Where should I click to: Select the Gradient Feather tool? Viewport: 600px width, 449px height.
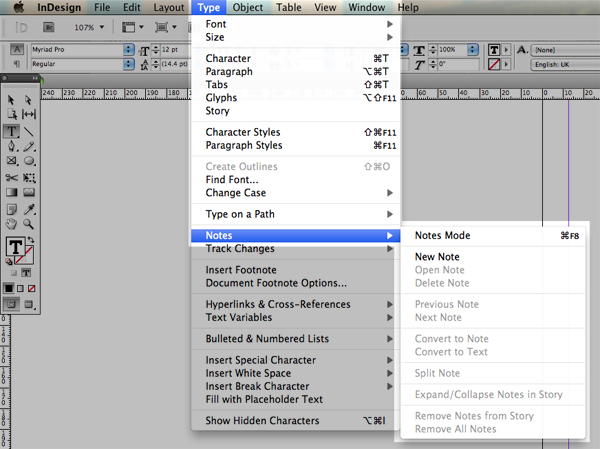pos(29,192)
